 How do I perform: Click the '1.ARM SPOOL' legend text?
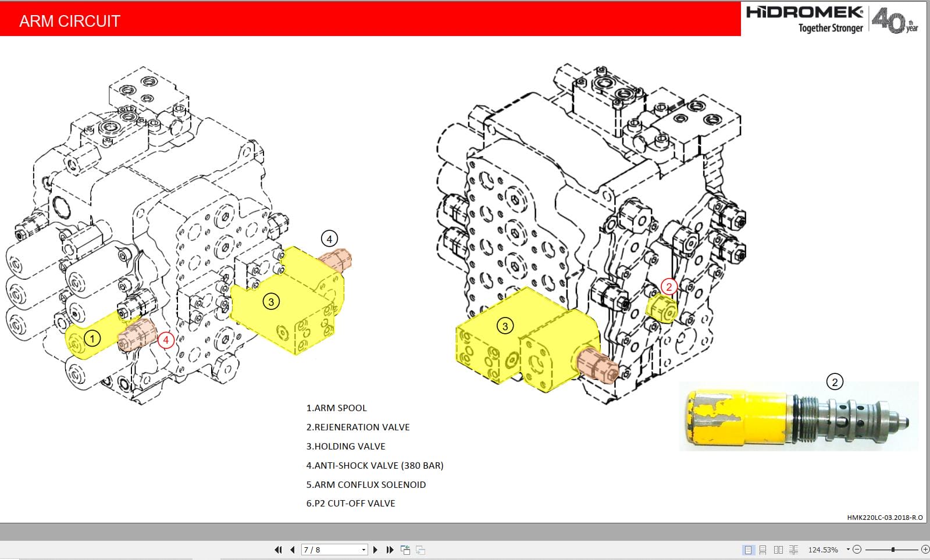(337, 408)
